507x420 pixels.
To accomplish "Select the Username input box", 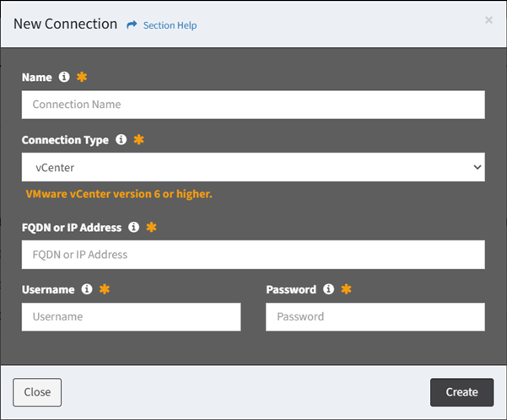I will [x=131, y=317].
